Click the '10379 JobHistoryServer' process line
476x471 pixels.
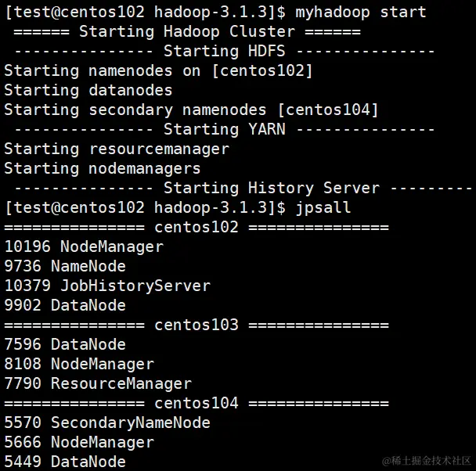(107, 286)
